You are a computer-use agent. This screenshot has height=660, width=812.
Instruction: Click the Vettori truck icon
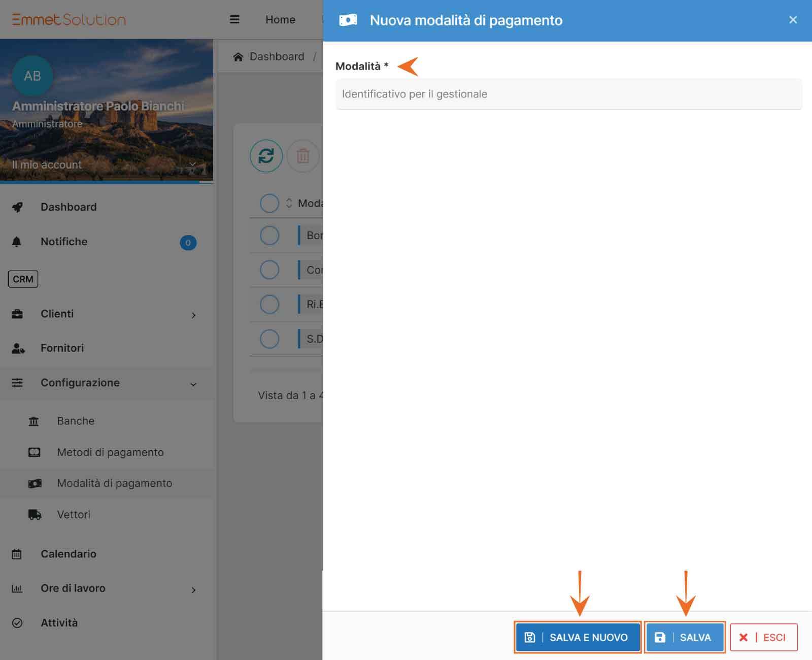click(x=35, y=515)
